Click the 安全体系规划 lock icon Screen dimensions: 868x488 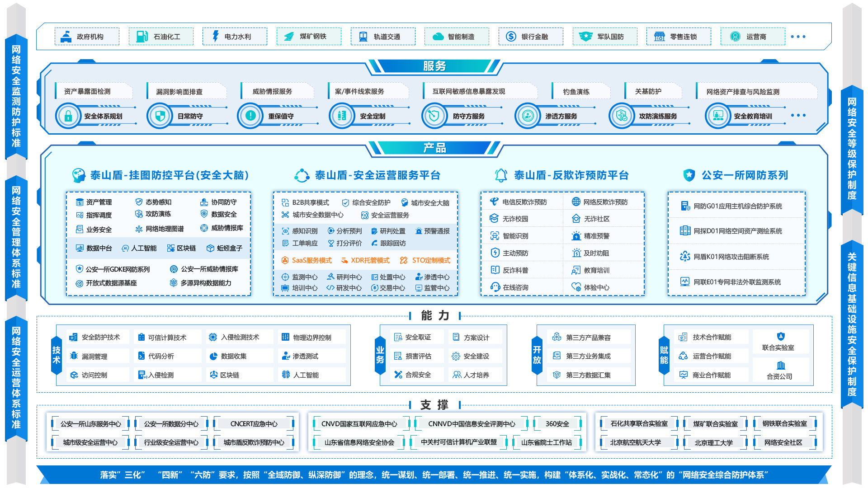tap(68, 116)
